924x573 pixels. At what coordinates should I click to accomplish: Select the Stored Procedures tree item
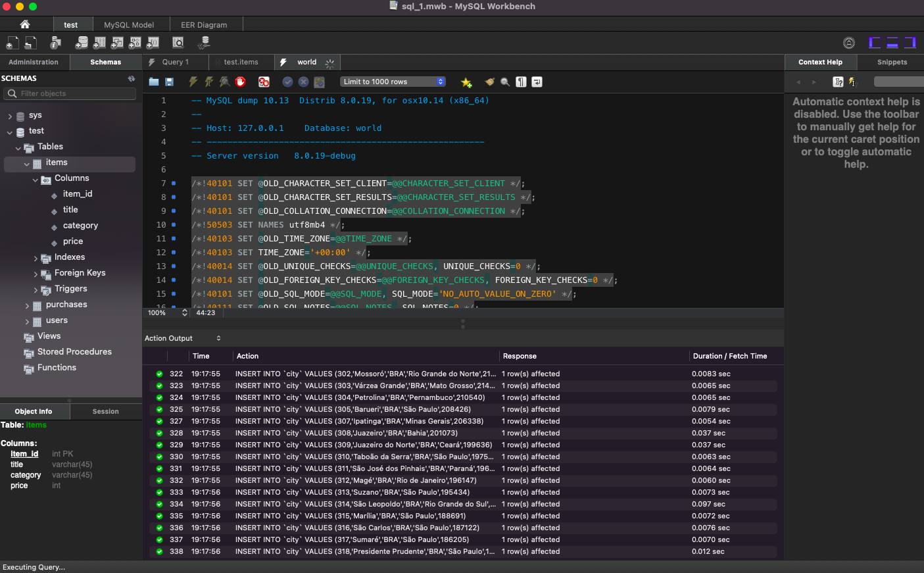[x=74, y=352]
